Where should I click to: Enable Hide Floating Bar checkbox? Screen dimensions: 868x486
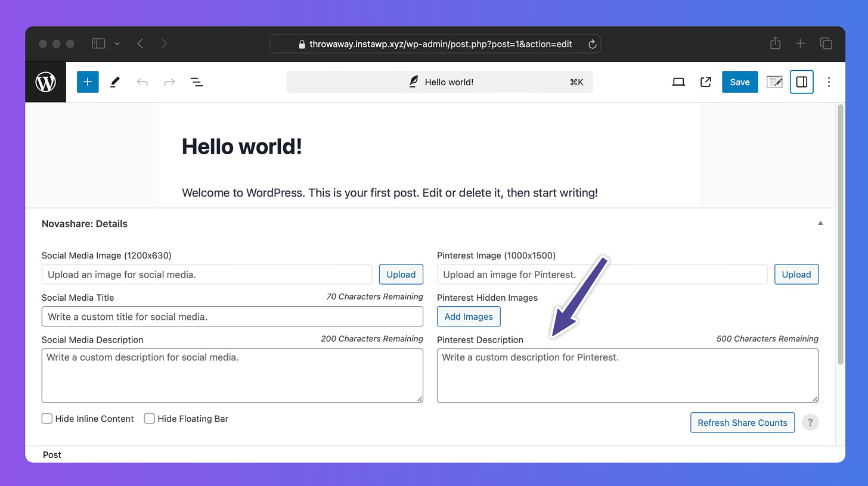point(150,419)
